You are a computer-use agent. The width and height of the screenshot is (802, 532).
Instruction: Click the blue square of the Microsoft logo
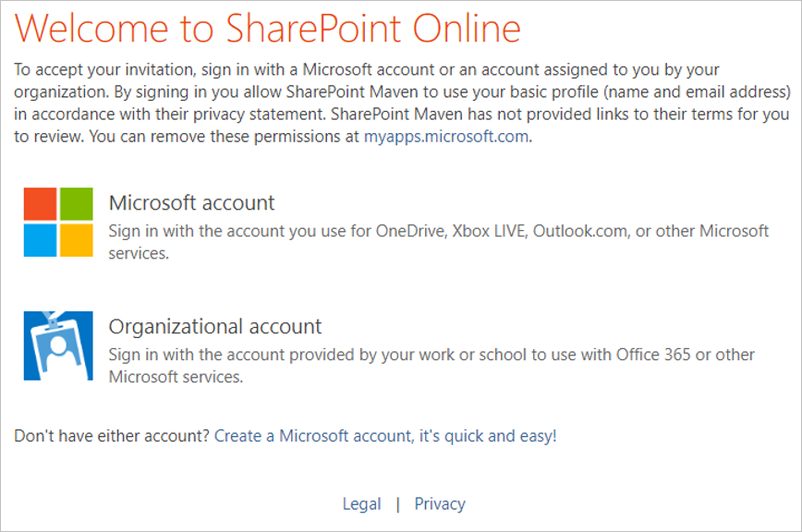pyautogui.click(x=40, y=240)
